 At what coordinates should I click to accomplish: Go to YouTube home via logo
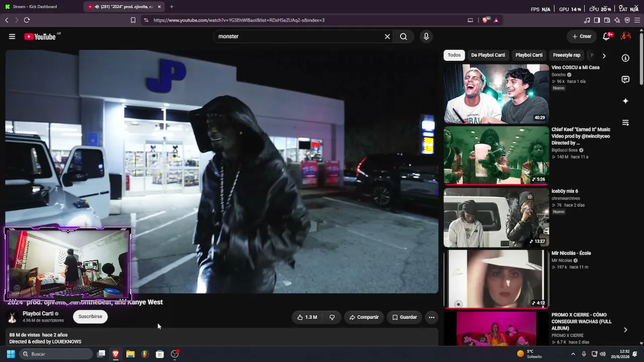pos(40,36)
